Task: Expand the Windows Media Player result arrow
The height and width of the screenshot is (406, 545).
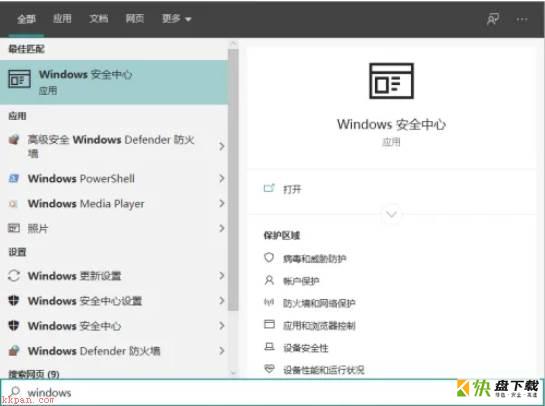Action: (221, 203)
